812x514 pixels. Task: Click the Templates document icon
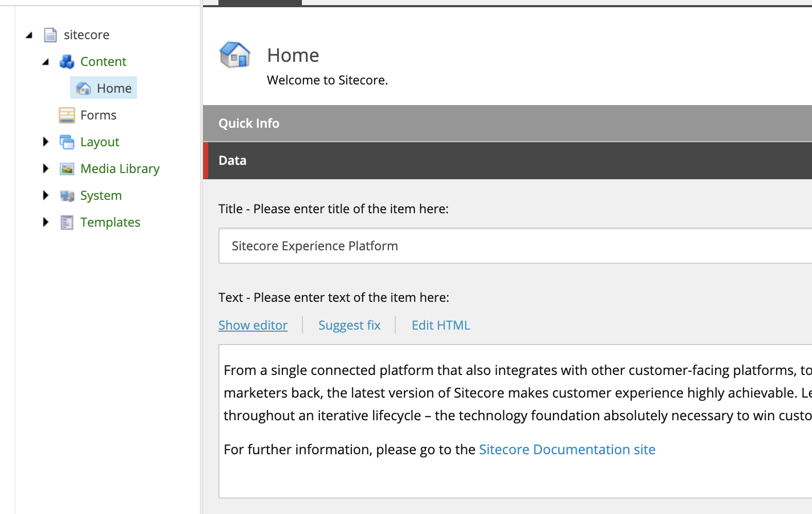(67, 222)
